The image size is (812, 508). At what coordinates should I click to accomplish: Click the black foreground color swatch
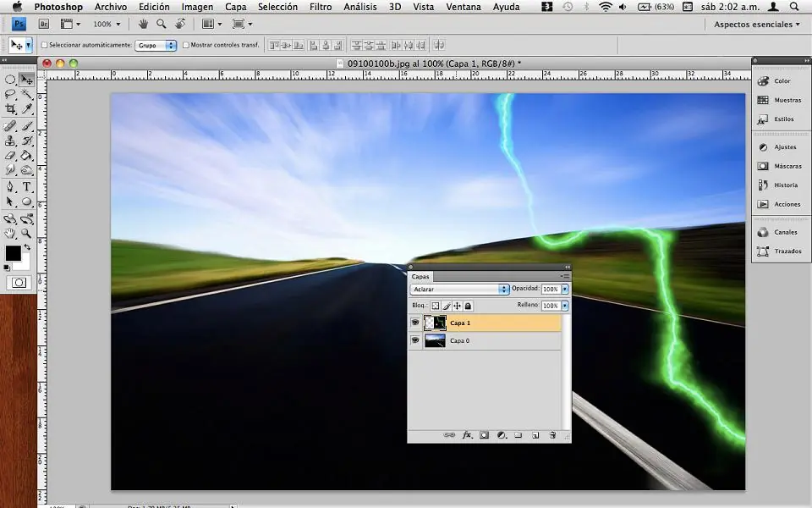[13, 253]
